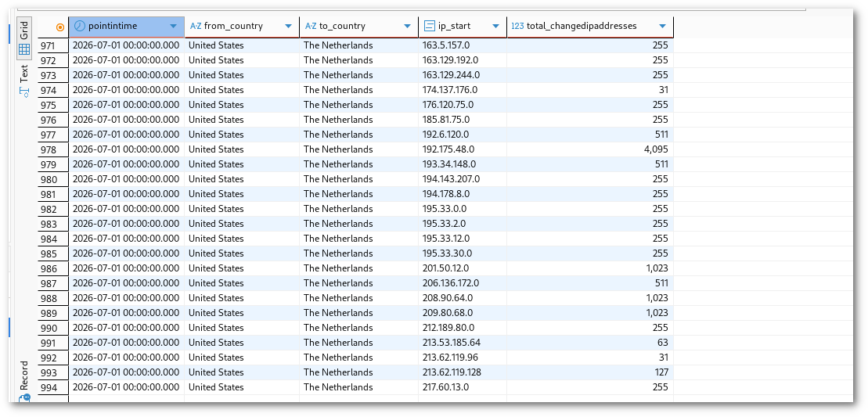The height and width of the screenshot is (417, 868).
Task: Open the from_country column filter dropdown
Action: 288,27
